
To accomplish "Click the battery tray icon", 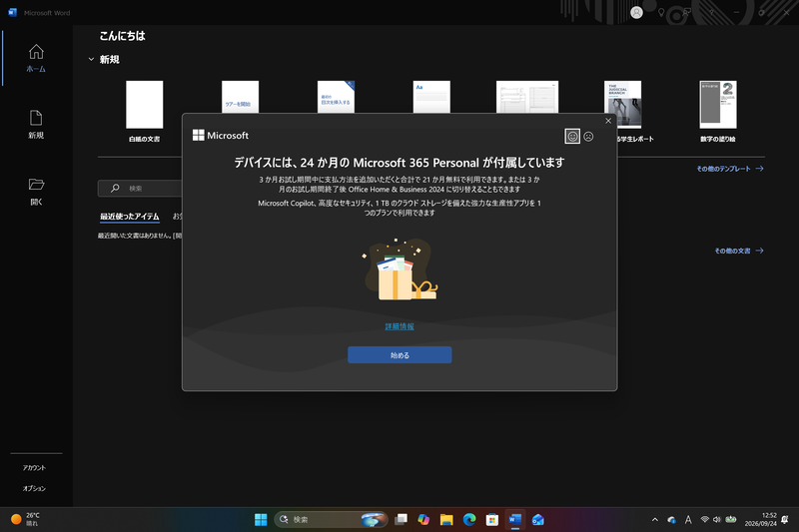I will 731,519.
